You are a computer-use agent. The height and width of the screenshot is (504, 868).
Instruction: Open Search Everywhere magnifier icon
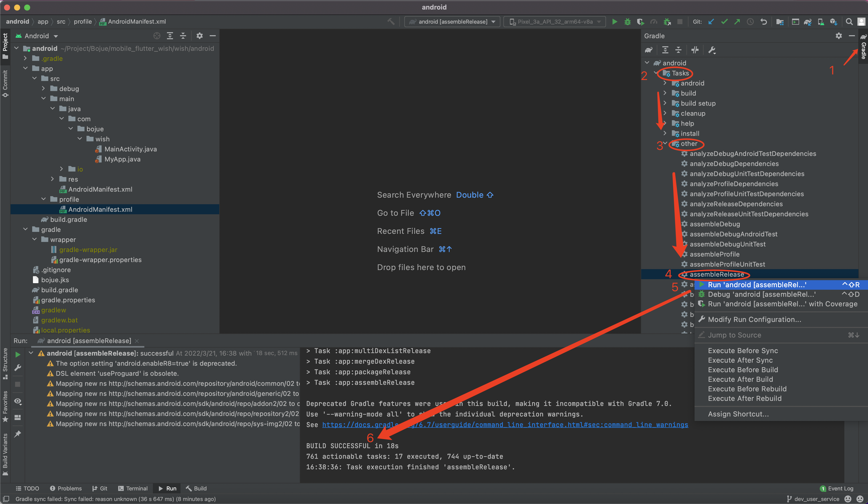pyautogui.click(x=849, y=22)
